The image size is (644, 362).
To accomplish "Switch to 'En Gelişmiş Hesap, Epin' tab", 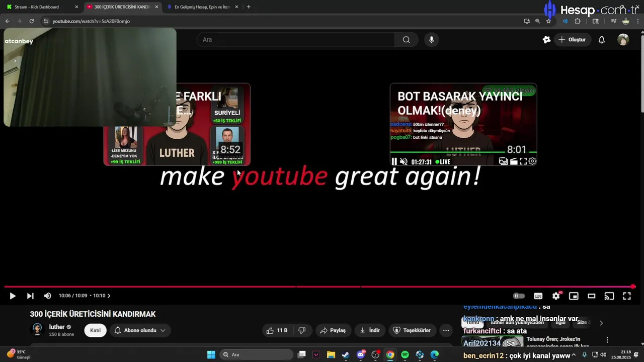I will (201, 7).
